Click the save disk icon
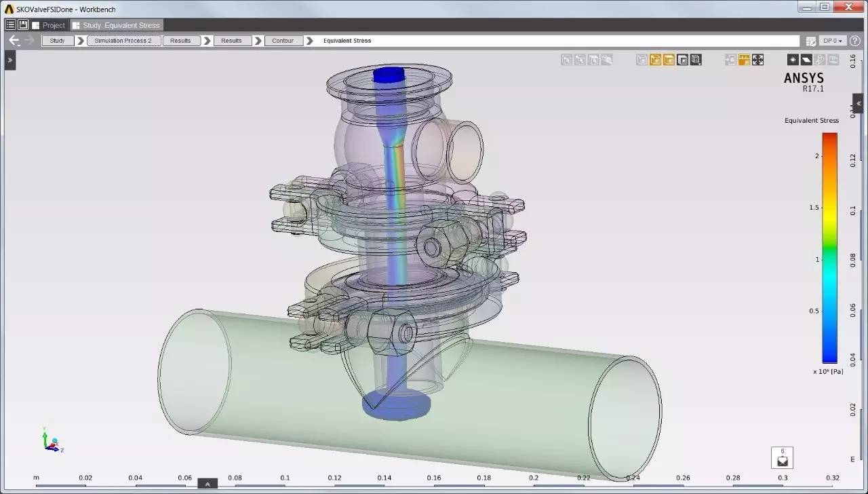The image size is (868, 494). [x=23, y=25]
